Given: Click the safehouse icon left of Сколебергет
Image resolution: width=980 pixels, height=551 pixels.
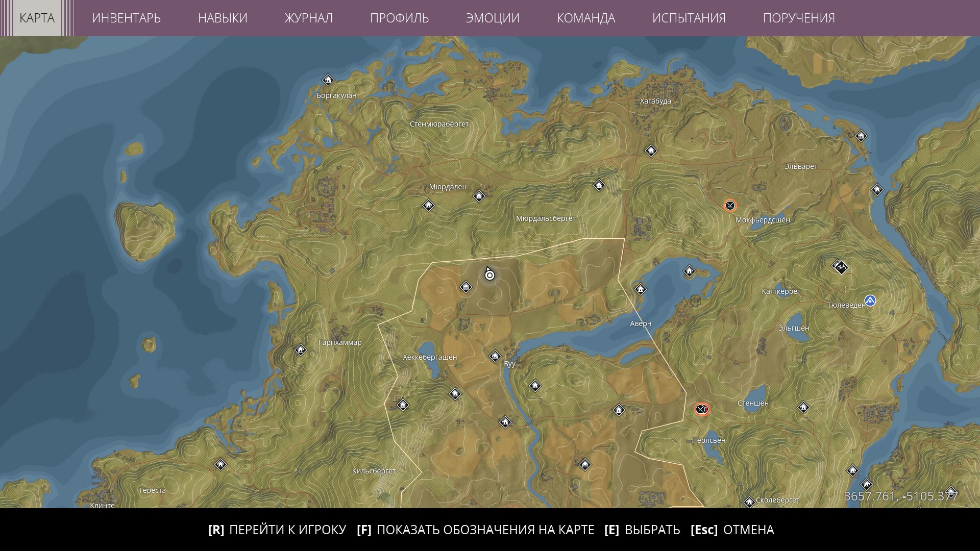Looking at the screenshot, I should point(749,502).
